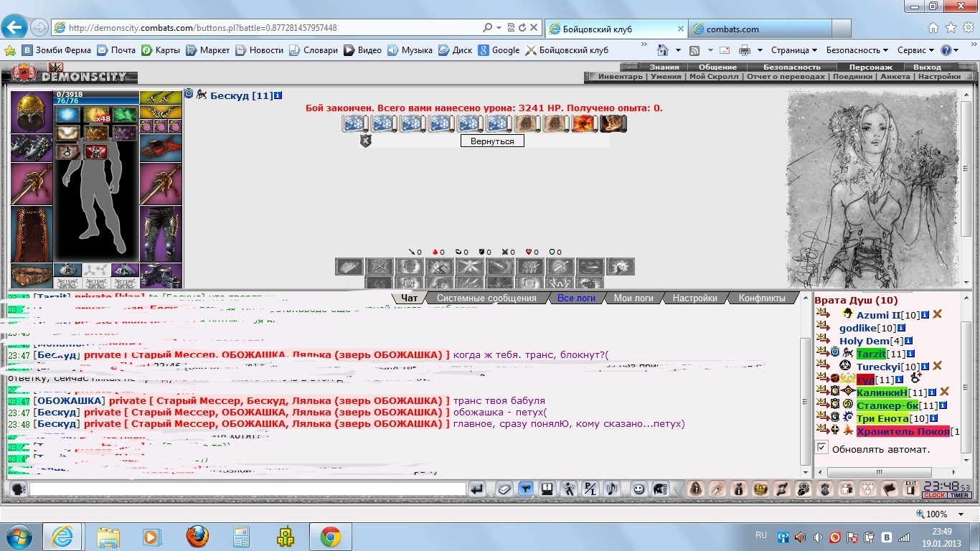Switch to chat Настройки tab
Image resolution: width=980 pixels, height=551 pixels.
coord(695,298)
